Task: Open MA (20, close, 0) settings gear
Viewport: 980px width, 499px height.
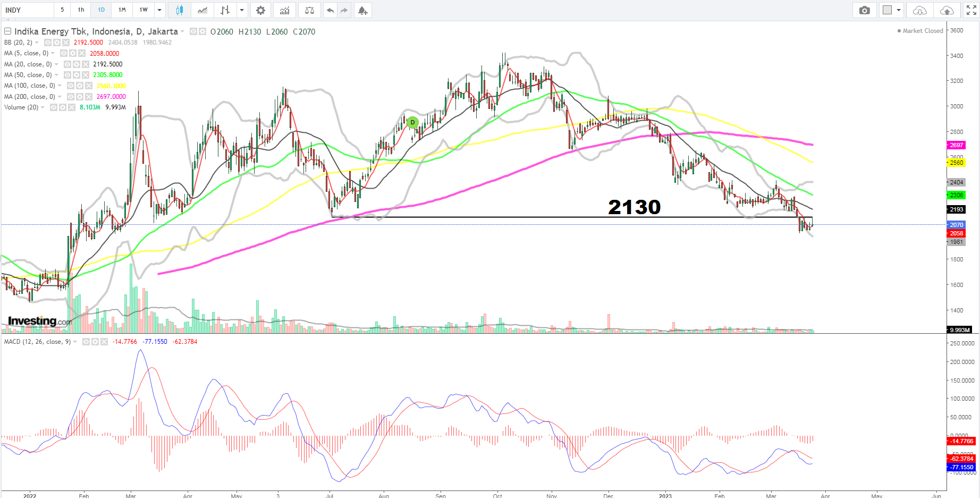Action: pos(77,64)
